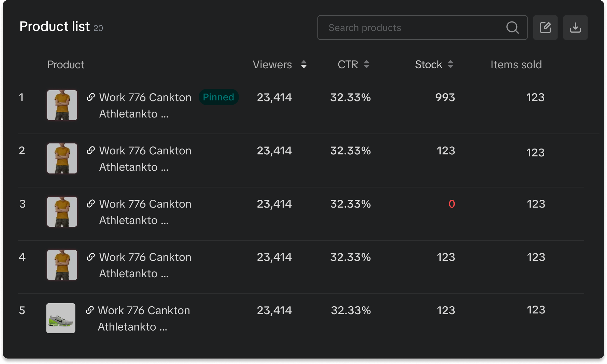
Task: Click the link icon on row 1
Action: [90, 97]
